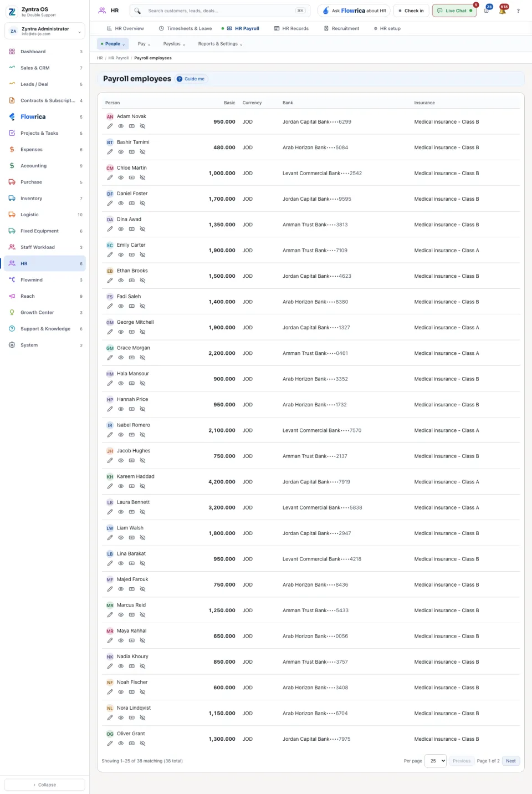The image size is (532, 794).
Task: Focus the search customers, leads, deals field
Action: point(220,11)
